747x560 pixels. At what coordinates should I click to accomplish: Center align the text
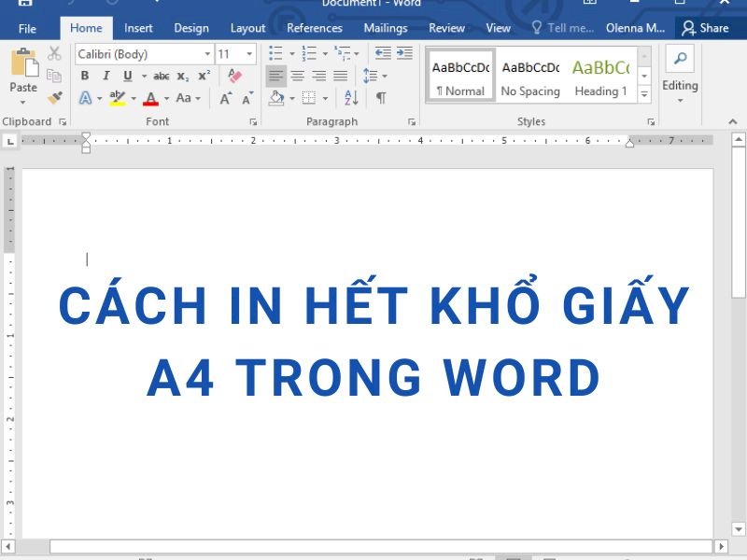pyautogui.click(x=298, y=76)
